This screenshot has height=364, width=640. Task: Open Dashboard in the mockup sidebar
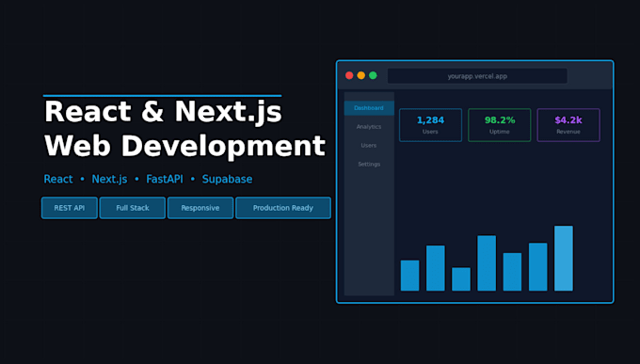pyautogui.click(x=369, y=108)
